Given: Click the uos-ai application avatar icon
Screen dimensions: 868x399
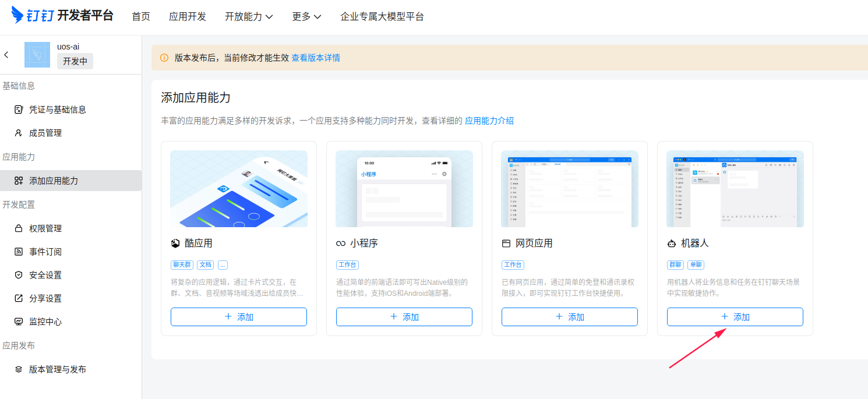Looking at the screenshot, I should click(38, 55).
